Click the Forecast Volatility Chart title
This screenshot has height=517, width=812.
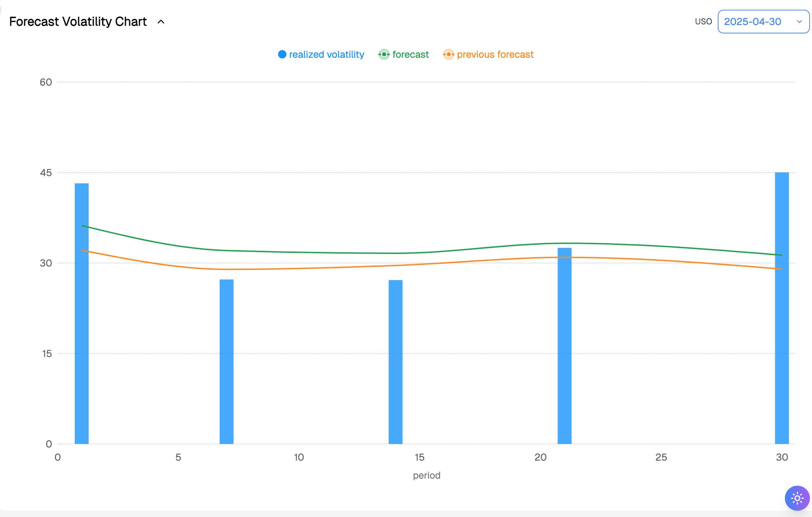click(78, 22)
